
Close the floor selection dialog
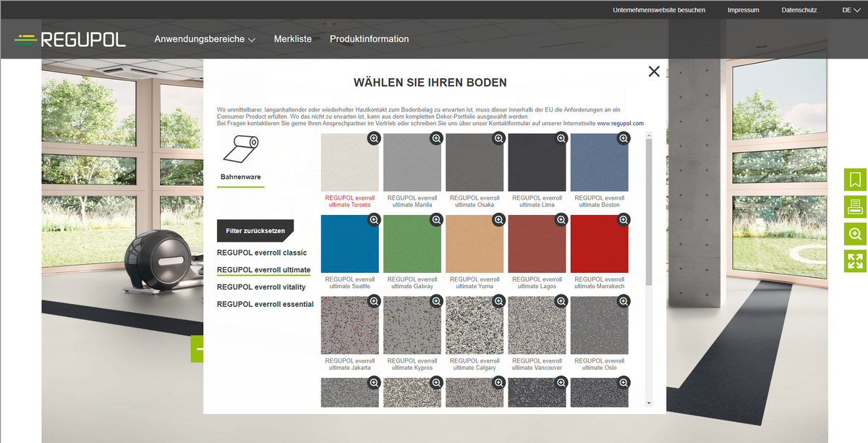pyautogui.click(x=654, y=71)
